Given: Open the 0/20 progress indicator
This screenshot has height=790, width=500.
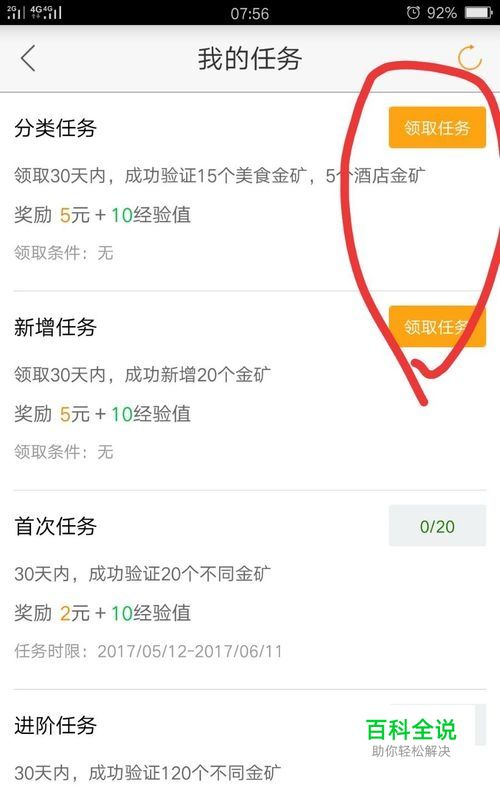Looking at the screenshot, I should pyautogui.click(x=437, y=526).
